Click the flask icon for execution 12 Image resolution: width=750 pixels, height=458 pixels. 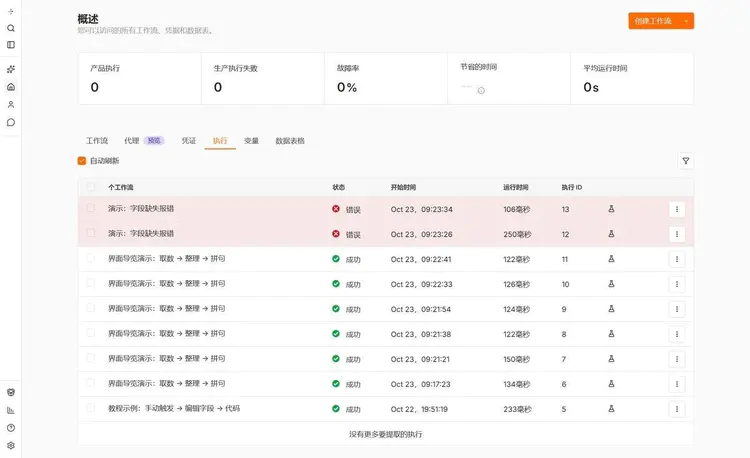pyautogui.click(x=611, y=234)
